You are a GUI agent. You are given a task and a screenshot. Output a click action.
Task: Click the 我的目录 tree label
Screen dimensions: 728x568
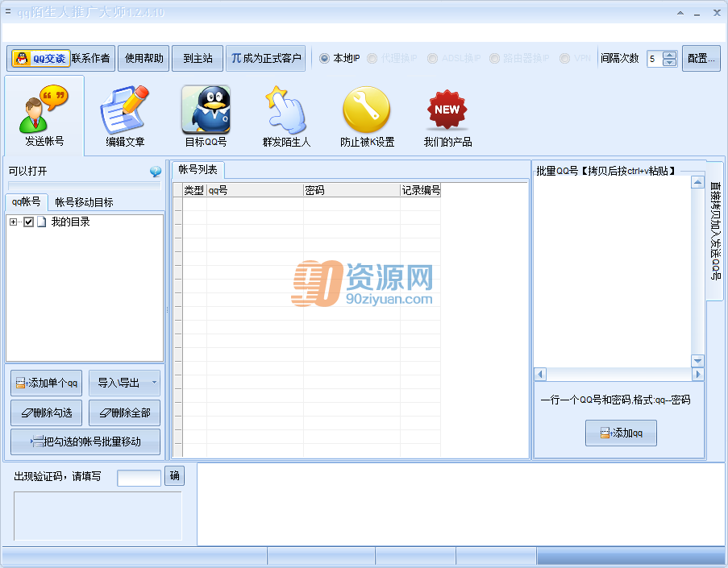(70, 222)
